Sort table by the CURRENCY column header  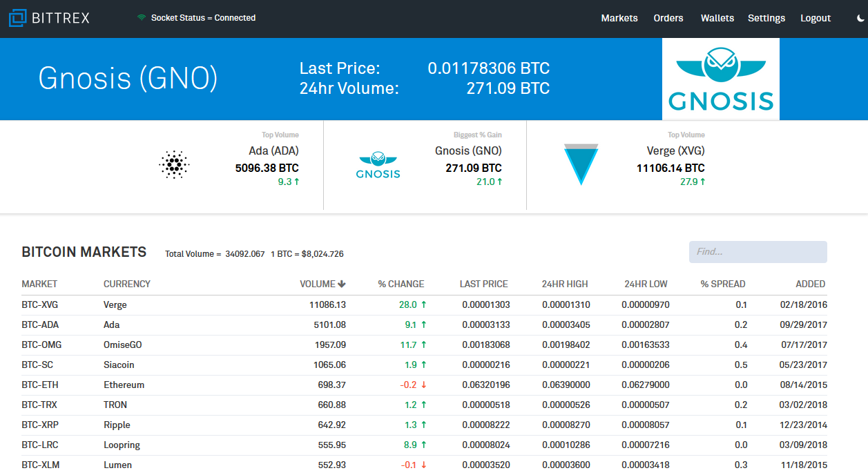coord(127,284)
